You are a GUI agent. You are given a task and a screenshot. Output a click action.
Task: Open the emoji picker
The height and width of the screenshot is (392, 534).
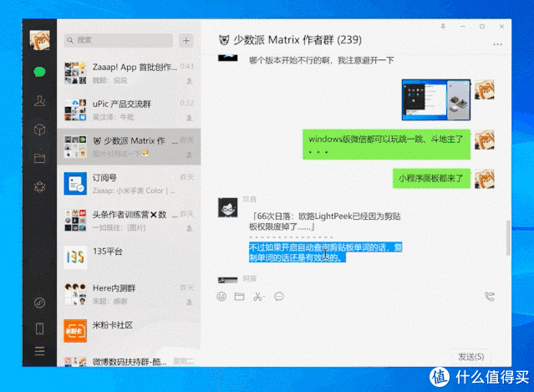tap(221, 297)
